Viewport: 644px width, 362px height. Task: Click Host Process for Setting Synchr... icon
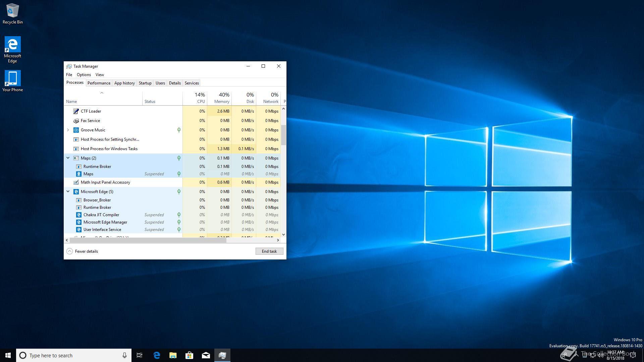[x=76, y=139]
